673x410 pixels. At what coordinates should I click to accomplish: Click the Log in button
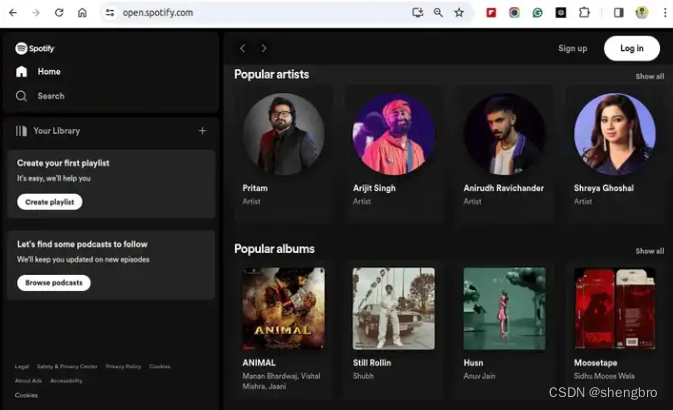point(632,48)
